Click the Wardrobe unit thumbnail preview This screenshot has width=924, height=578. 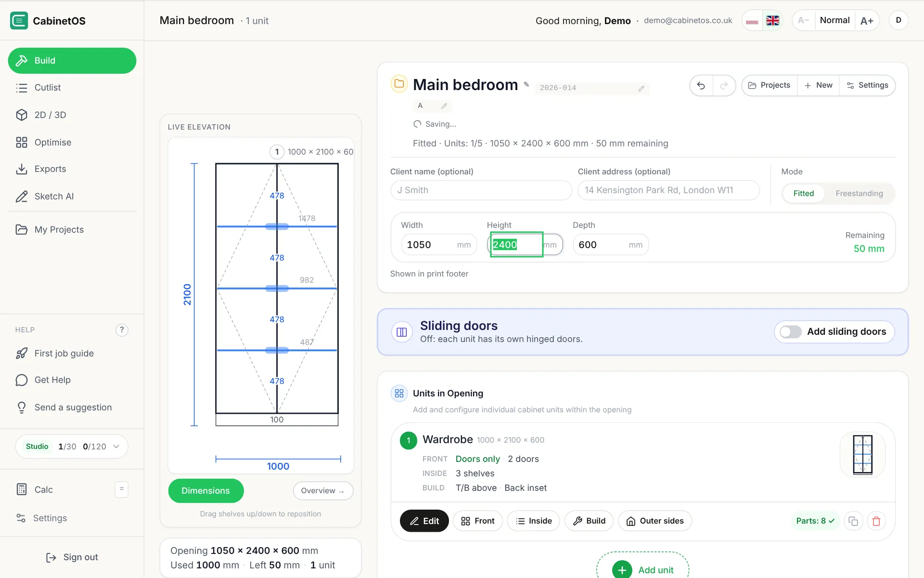pyautogui.click(x=862, y=455)
